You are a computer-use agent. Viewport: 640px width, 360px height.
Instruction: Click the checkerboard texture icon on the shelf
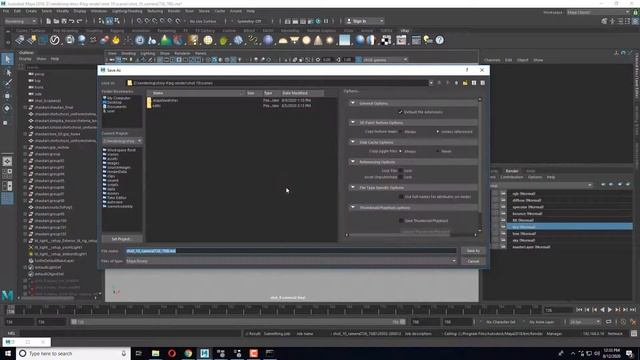pos(386,40)
